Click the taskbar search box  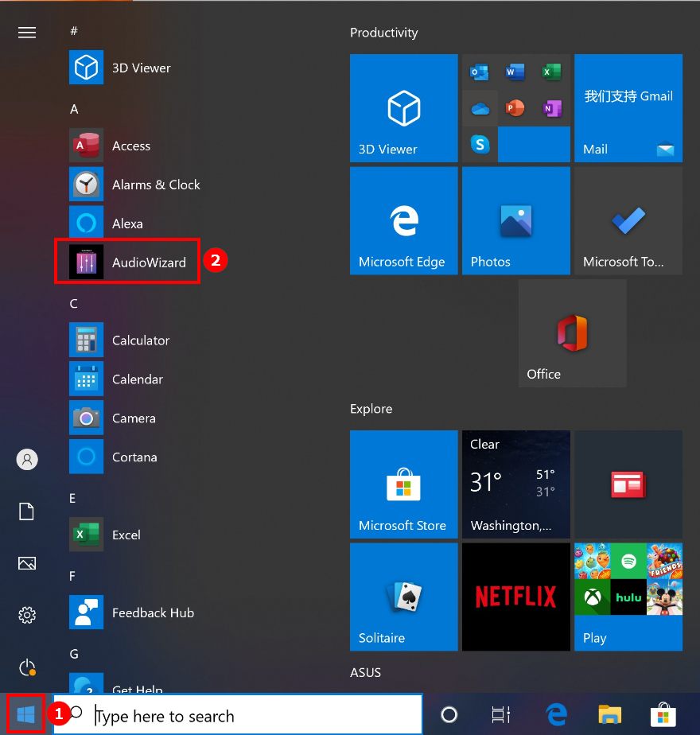[x=255, y=714]
